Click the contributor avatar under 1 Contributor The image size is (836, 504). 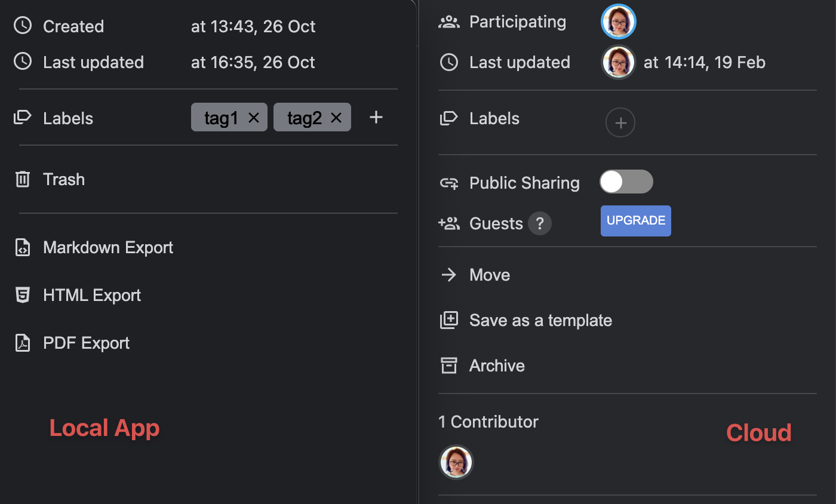tap(456, 462)
